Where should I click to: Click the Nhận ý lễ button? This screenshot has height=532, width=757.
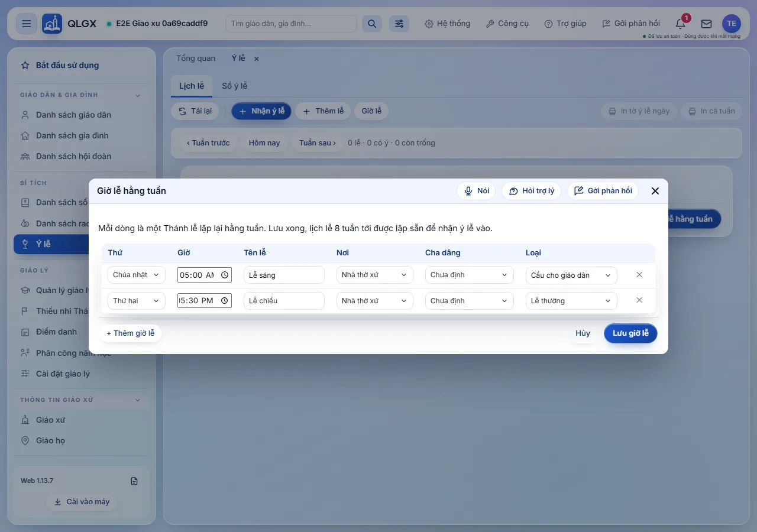click(x=261, y=111)
